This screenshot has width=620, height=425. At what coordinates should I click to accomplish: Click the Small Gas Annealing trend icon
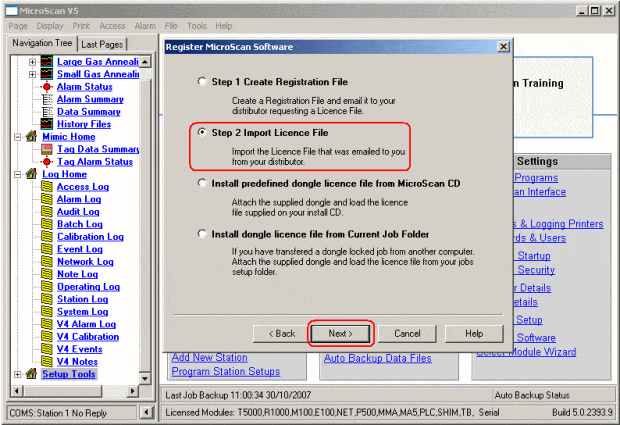click(47, 74)
